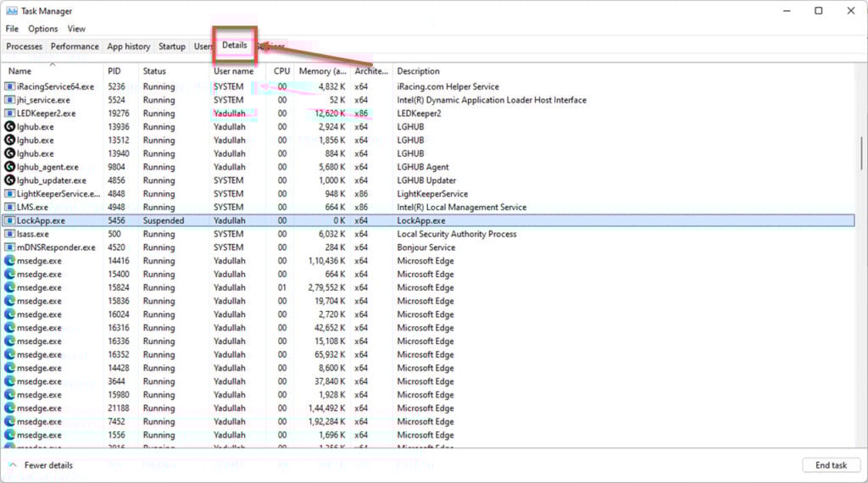Click the Edge icon for msedge.exe PID 15400

tap(9, 274)
